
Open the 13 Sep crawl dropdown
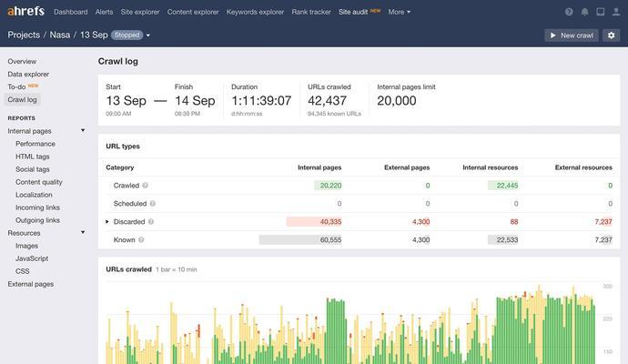(148, 35)
